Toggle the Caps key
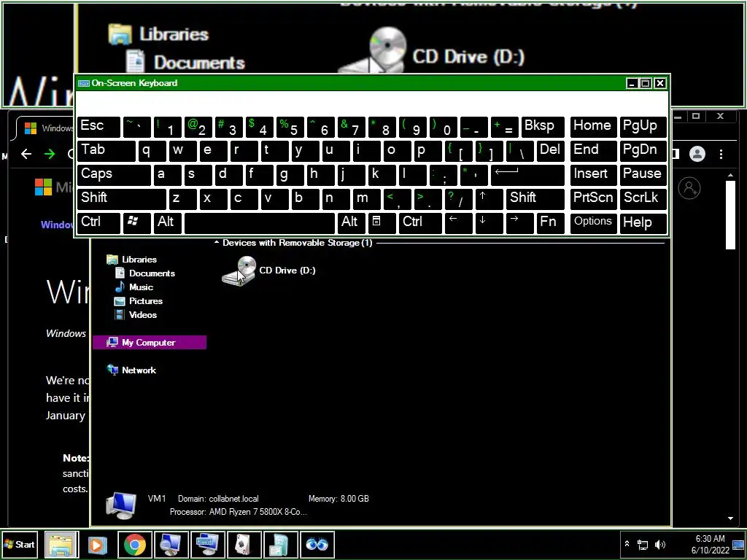 click(114, 175)
